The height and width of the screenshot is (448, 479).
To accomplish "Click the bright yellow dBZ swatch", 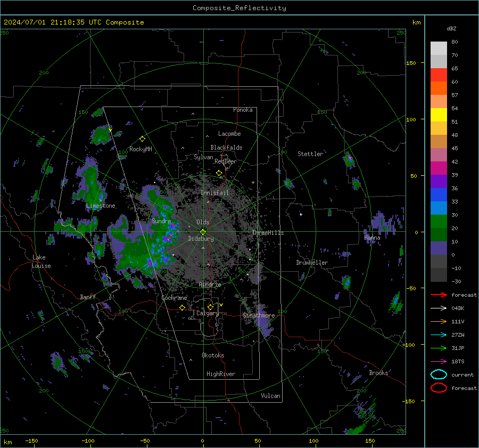I will 439,115.
